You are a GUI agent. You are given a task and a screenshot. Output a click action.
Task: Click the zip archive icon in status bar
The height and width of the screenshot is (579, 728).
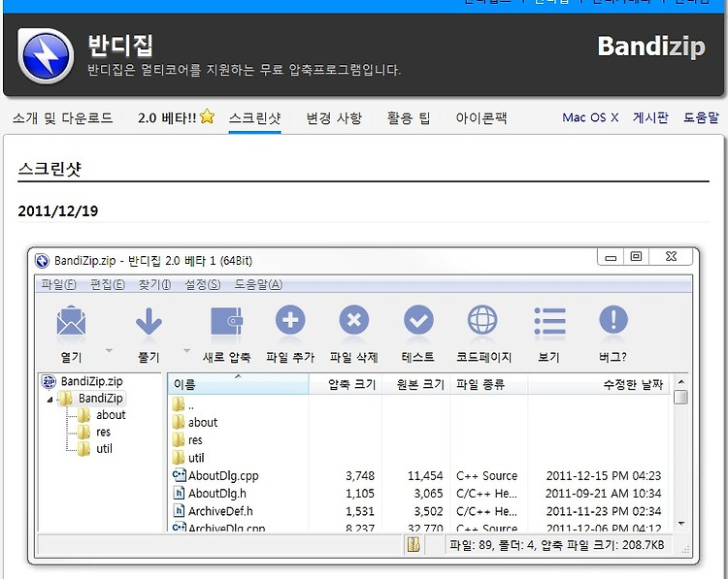pos(414,545)
